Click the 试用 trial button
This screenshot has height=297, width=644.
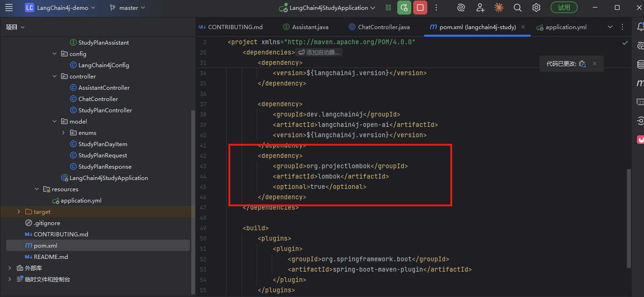point(564,8)
